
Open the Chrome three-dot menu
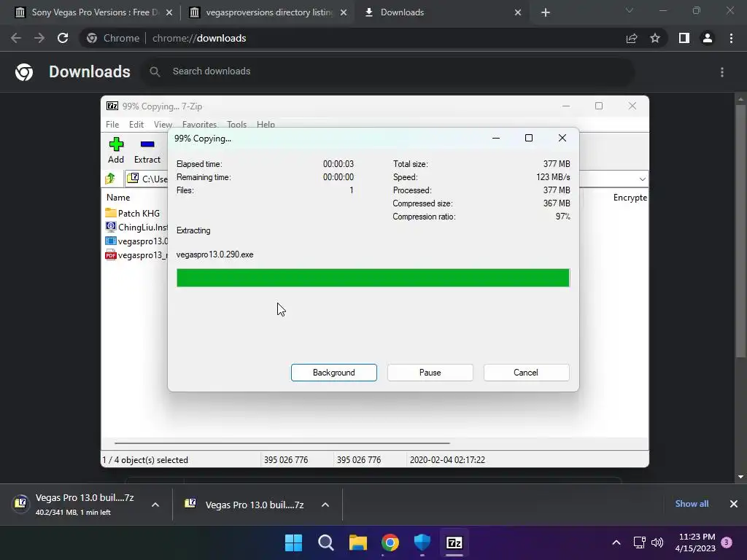[x=731, y=38]
